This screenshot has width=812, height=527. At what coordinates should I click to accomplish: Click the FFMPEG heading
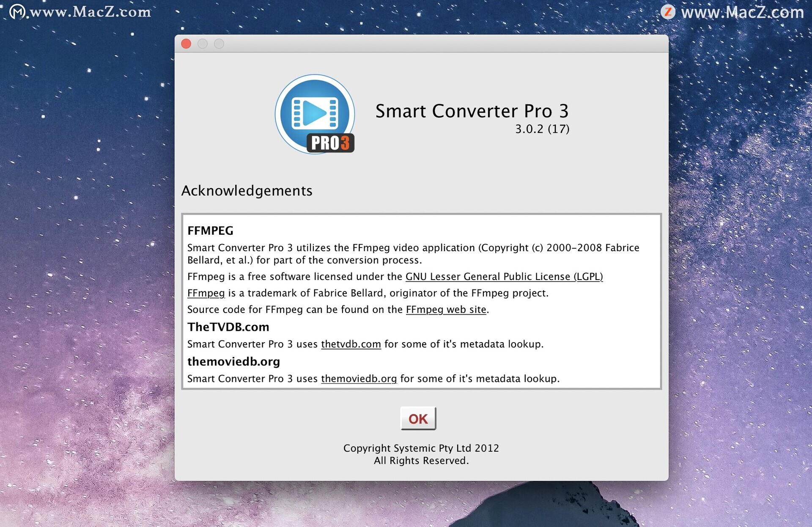[210, 231]
